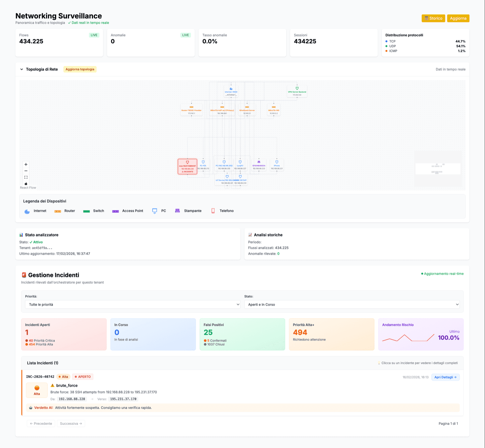This screenshot has width=485, height=448.
Task: Click the fit view icon in topology controls
Action: 26,177
